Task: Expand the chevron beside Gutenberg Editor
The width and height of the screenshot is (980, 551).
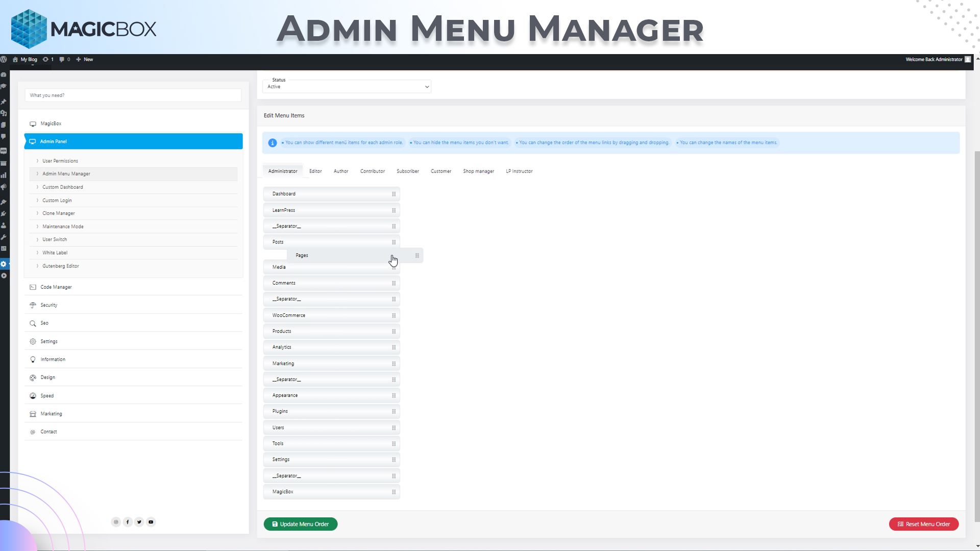Action: (x=37, y=266)
